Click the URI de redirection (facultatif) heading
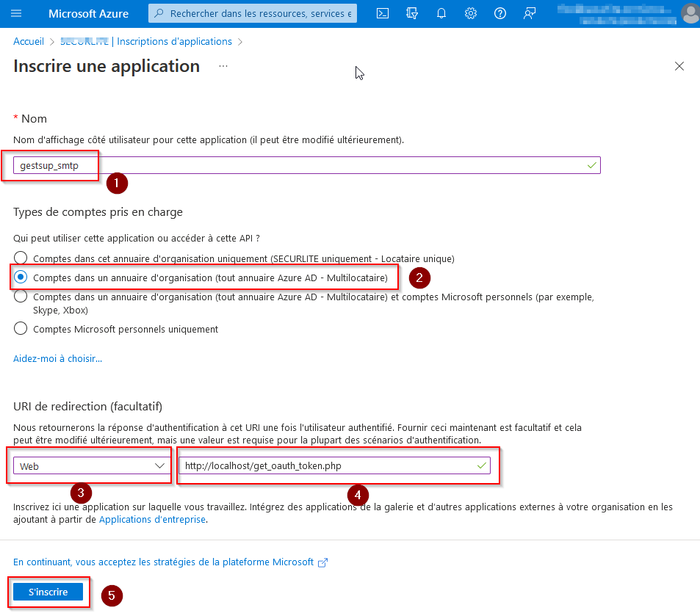 click(87, 407)
